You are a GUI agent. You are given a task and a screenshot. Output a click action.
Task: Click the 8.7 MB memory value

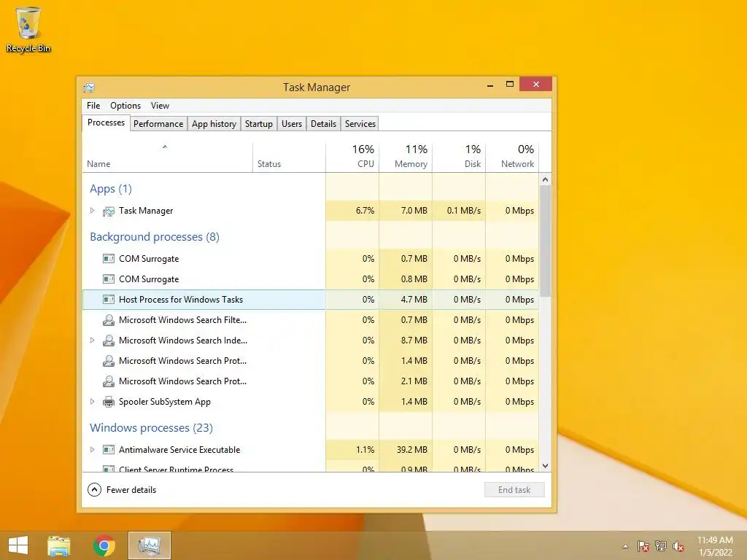tap(414, 341)
